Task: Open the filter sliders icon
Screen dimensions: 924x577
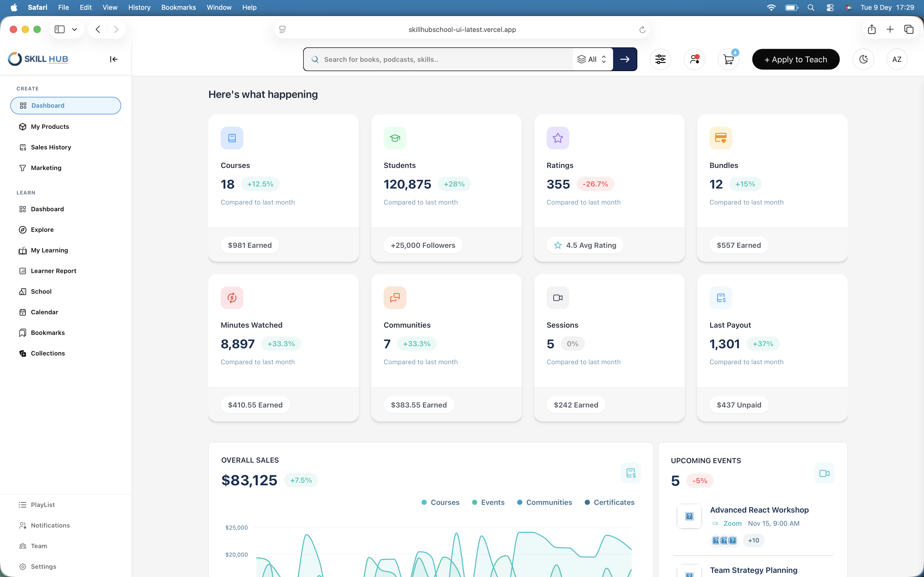Action: point(660,59)
